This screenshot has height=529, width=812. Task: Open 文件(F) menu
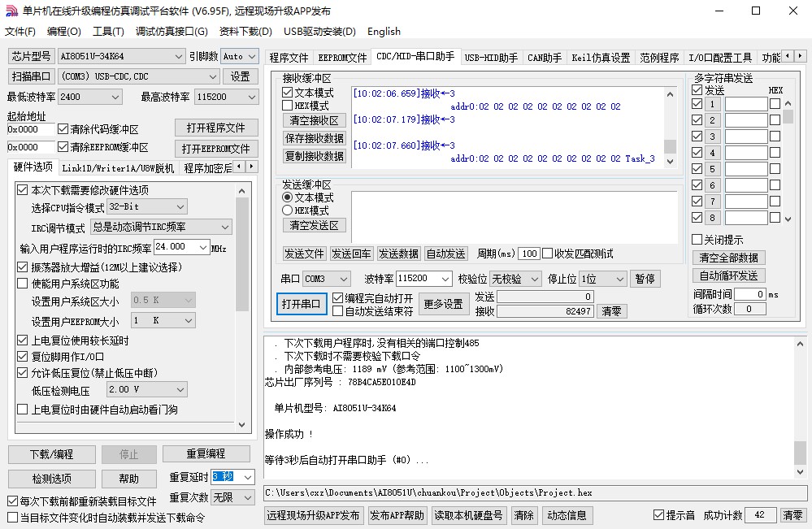point(20,32)
